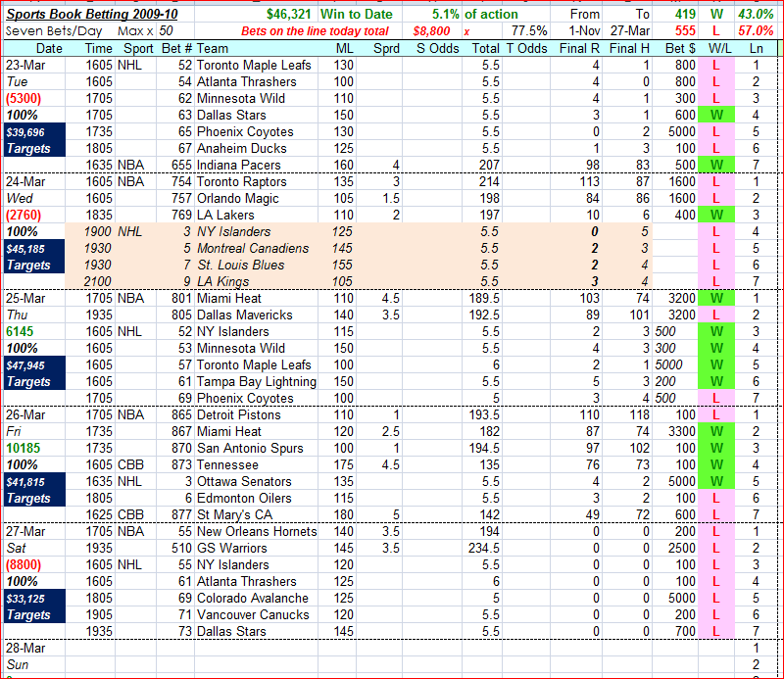Click the italic 'Sun' day cell
This screenshot has width=784, height=679.
pyautogui.click(x=34, y=664)
